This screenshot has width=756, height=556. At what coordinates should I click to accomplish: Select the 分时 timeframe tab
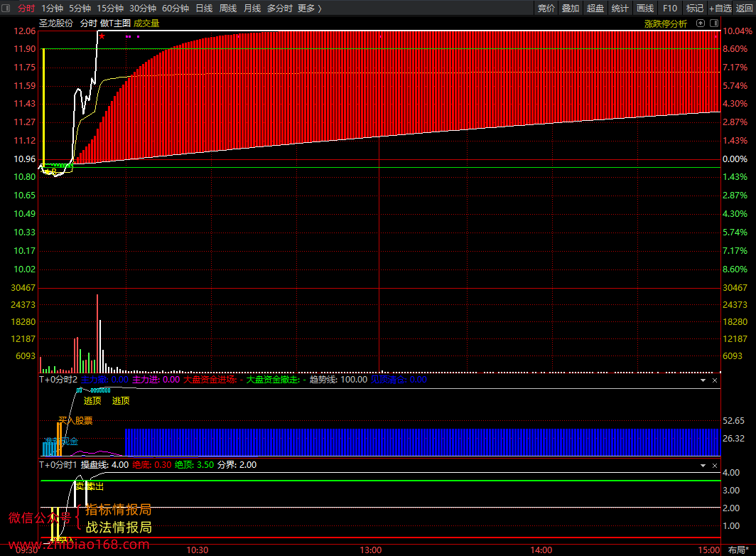[26, 9]
